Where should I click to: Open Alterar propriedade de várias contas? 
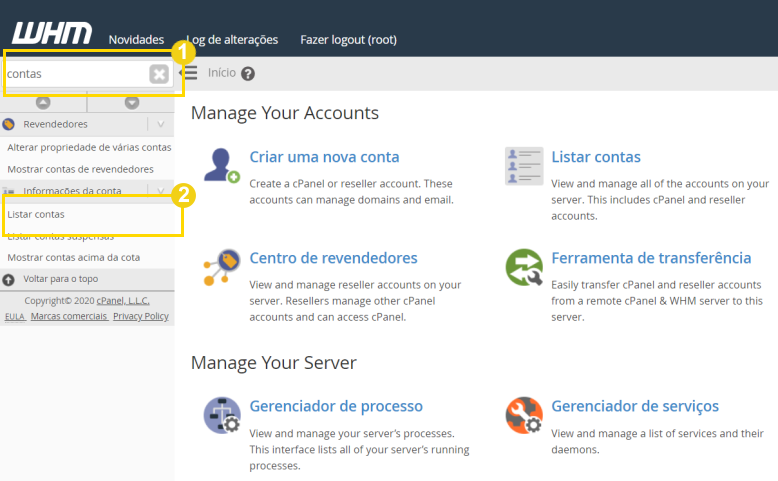pos(89,147)
